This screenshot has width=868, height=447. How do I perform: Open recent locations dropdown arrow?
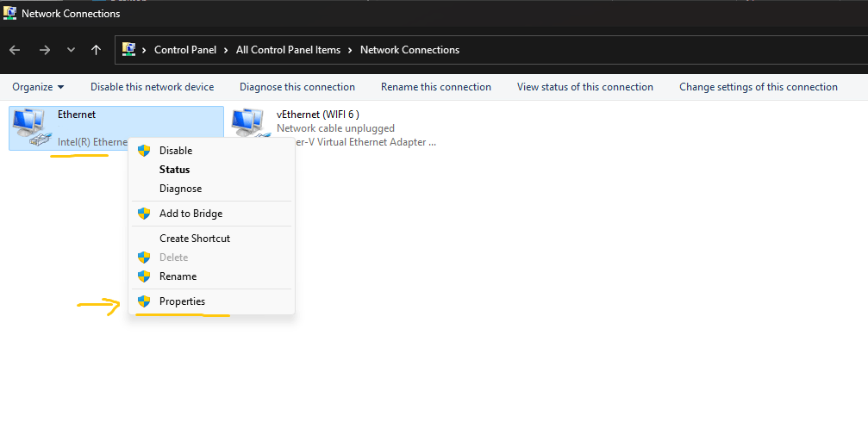click(x=71, y=50)
